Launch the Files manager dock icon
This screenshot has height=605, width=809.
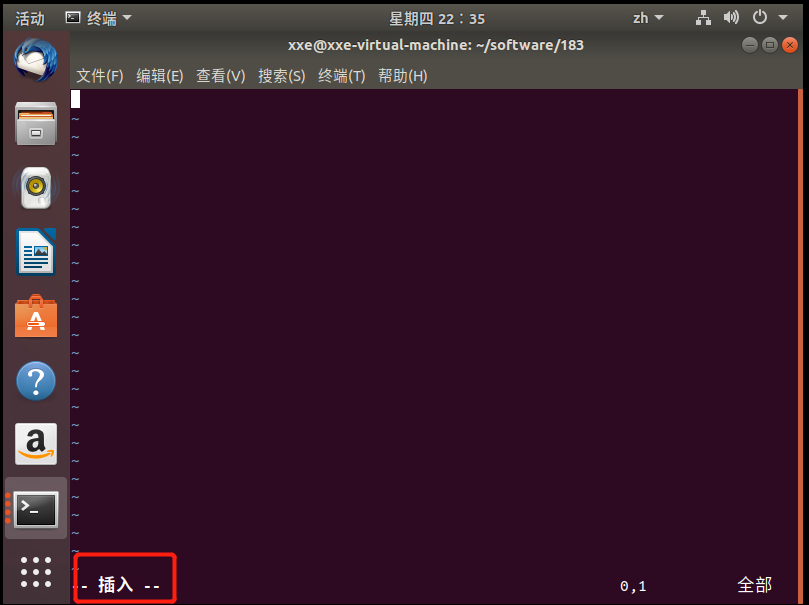coord(36,124)
